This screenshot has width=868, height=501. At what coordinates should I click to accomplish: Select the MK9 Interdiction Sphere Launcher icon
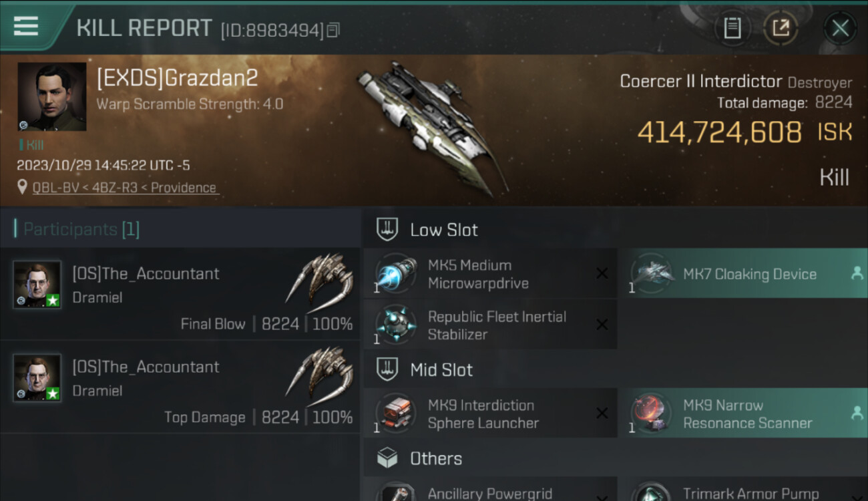(x=395, y=413)
